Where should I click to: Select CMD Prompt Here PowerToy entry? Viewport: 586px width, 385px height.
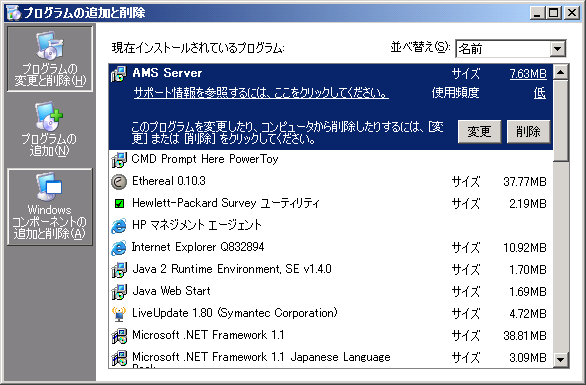point(331,160)
